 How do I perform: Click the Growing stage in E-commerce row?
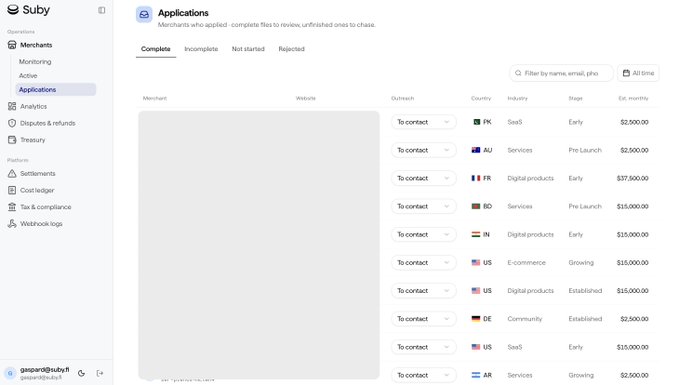pyautogui.click(x=581, y=262)
